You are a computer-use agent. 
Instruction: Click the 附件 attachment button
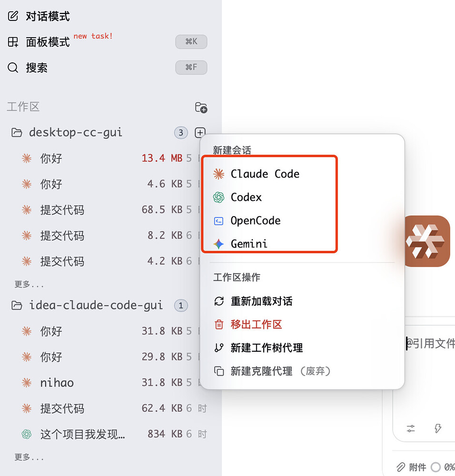[x=411, y=467]
